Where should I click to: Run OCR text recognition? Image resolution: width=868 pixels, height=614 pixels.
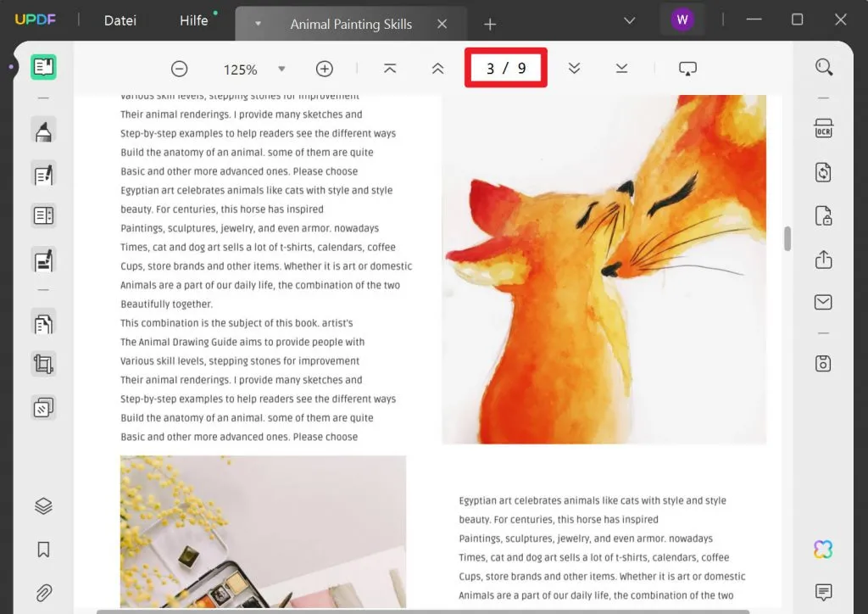823,128
